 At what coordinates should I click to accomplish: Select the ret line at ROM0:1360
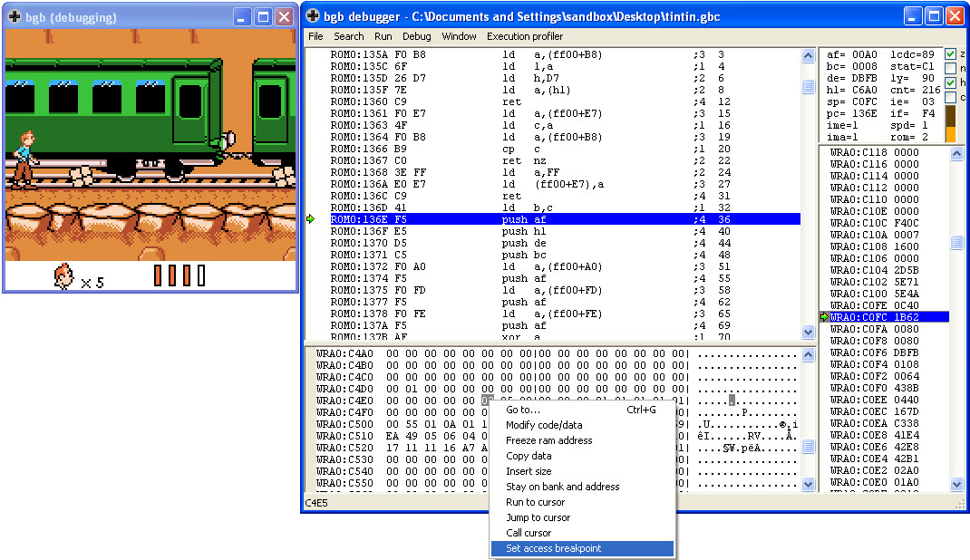click(x=565, y=101)
